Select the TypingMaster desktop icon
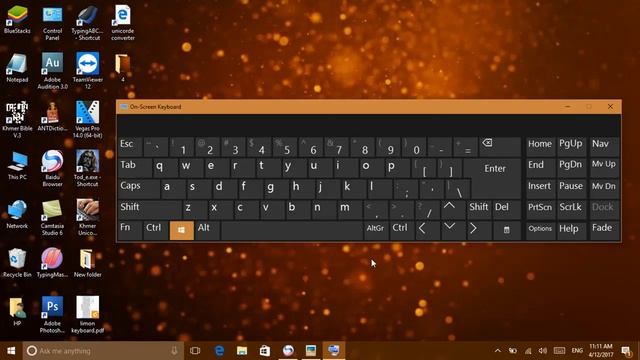Image resolution: width=640 pixels, height=360 pixels. tap(52, 263)
